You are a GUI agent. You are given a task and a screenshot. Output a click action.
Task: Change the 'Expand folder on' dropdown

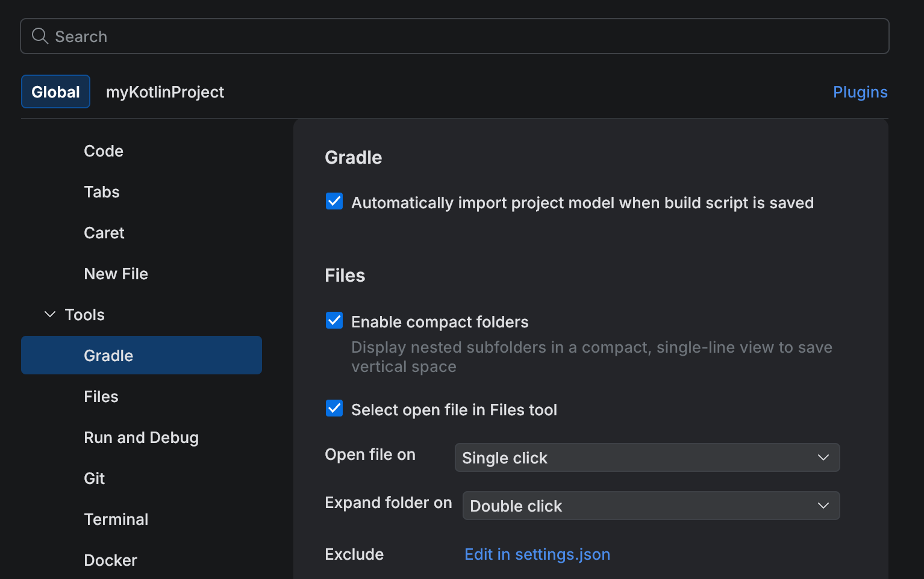point(651,506)
